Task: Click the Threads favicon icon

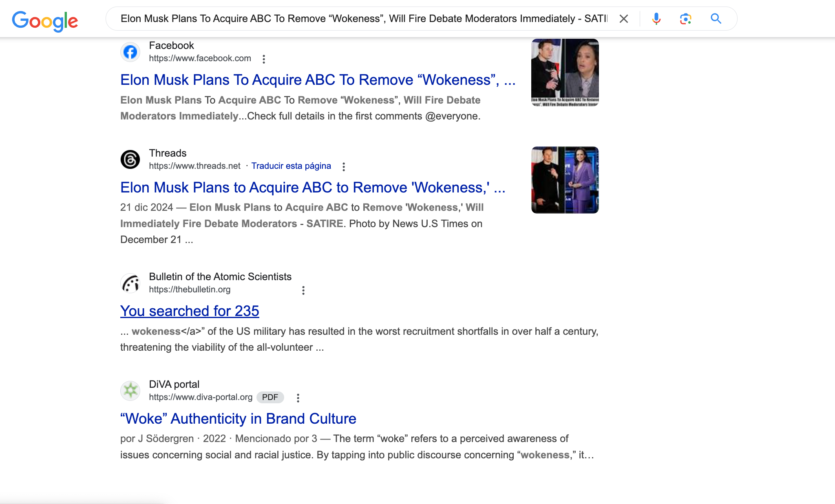Action: pyautogui.click(x=130, y=159)
